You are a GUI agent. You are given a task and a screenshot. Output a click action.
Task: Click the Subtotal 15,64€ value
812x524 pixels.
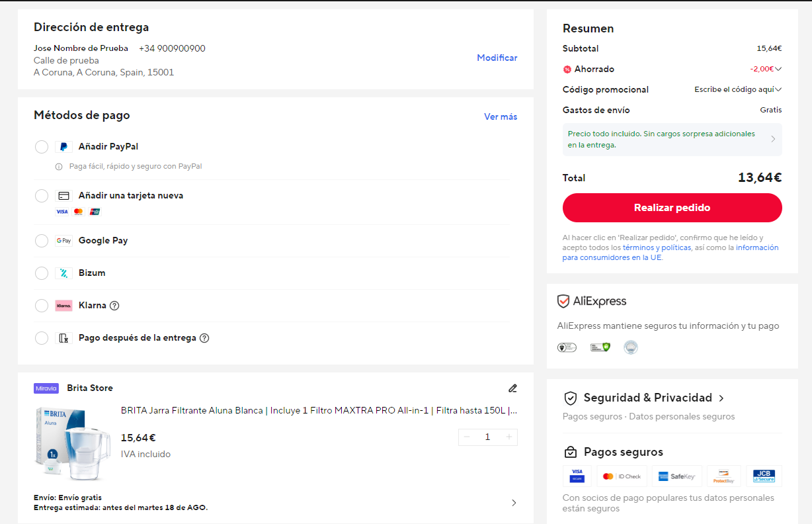point(769,49)
